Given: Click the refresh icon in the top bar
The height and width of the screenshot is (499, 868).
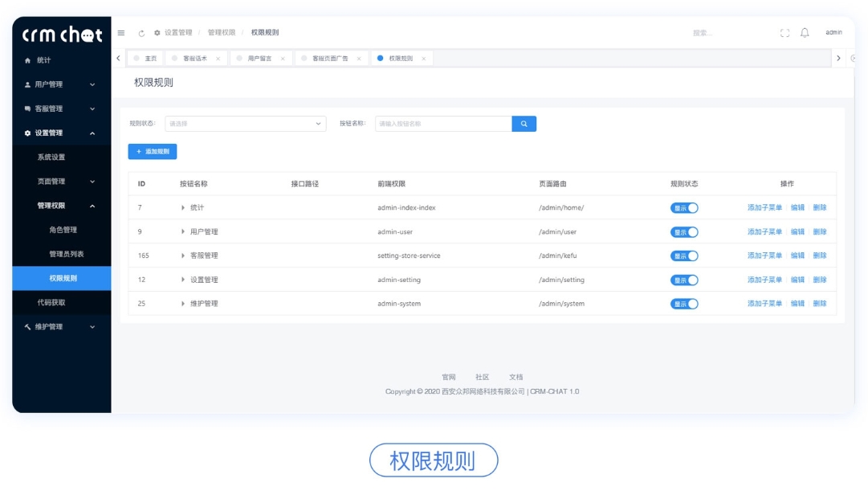Looking at the screenshot, I should pyautogui.click(x=141, y=33).
